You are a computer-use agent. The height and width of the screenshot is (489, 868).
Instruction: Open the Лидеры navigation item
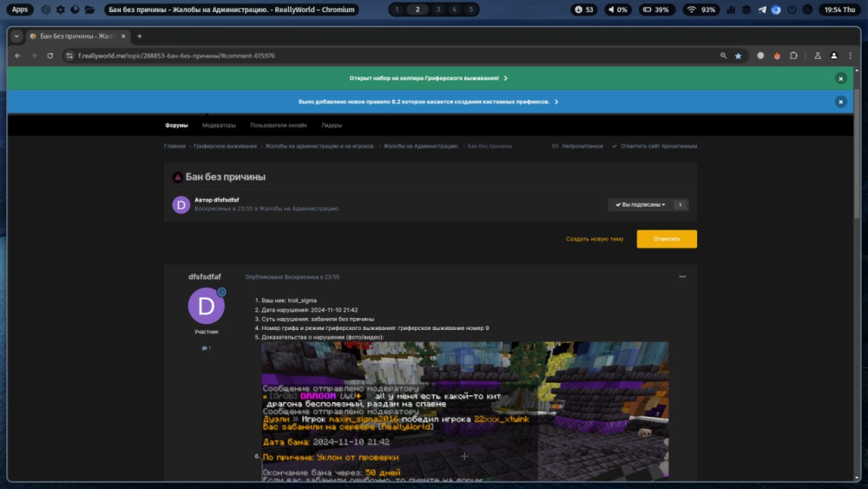(331, 125)
